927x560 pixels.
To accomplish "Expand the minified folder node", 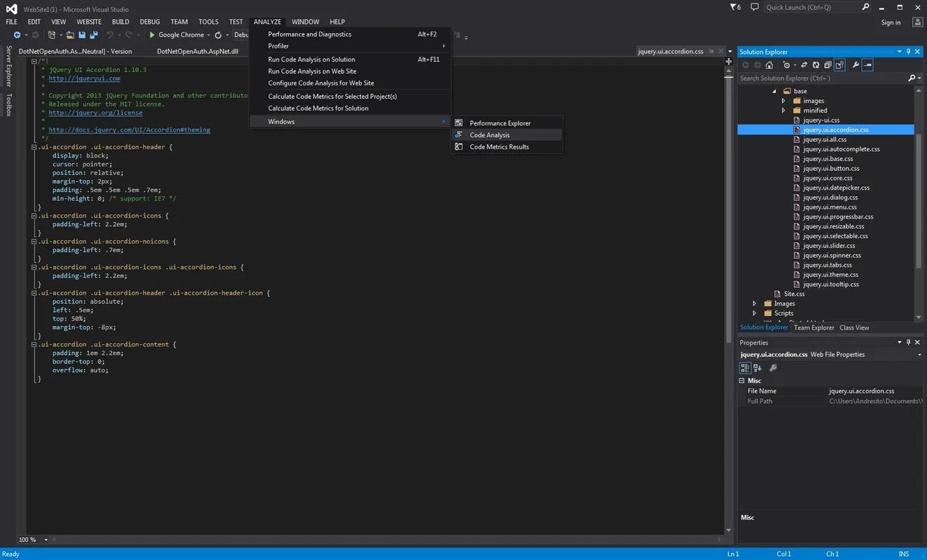I will tap(783, 111).
